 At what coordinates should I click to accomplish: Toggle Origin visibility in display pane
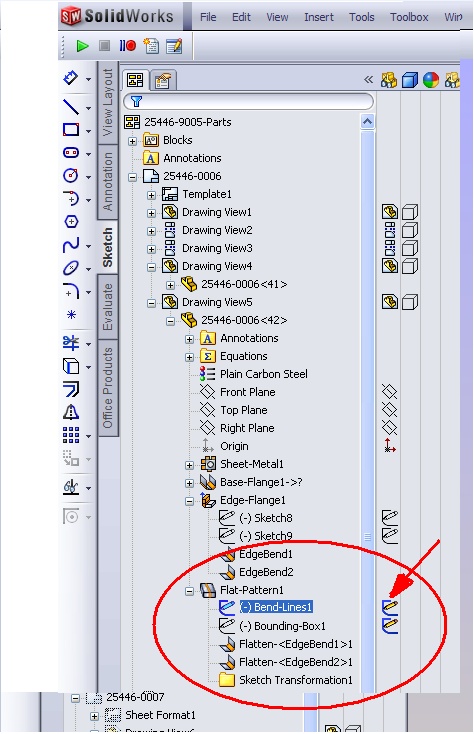389,446
